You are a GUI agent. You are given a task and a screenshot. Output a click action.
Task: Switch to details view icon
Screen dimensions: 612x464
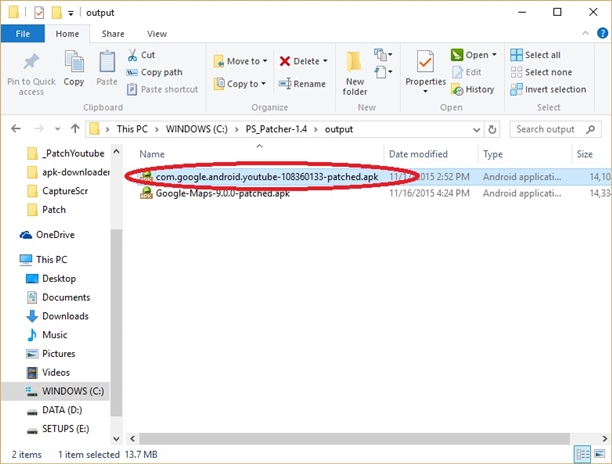[x=582, y=454]
